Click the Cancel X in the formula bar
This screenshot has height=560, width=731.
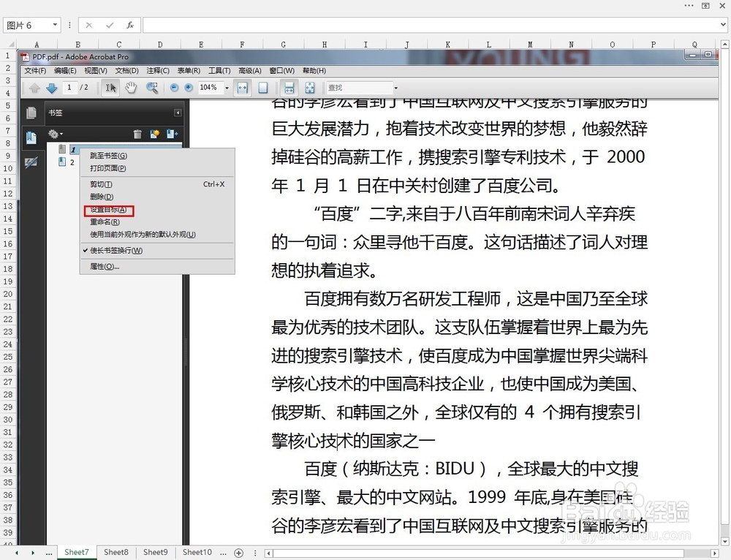(x=88, y=25)
